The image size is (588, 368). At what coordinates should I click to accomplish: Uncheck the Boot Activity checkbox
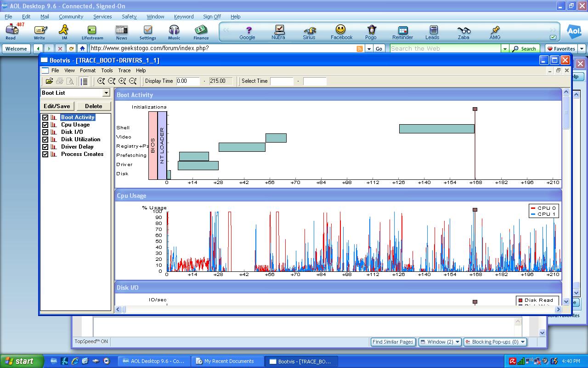(x=45, y=117)
